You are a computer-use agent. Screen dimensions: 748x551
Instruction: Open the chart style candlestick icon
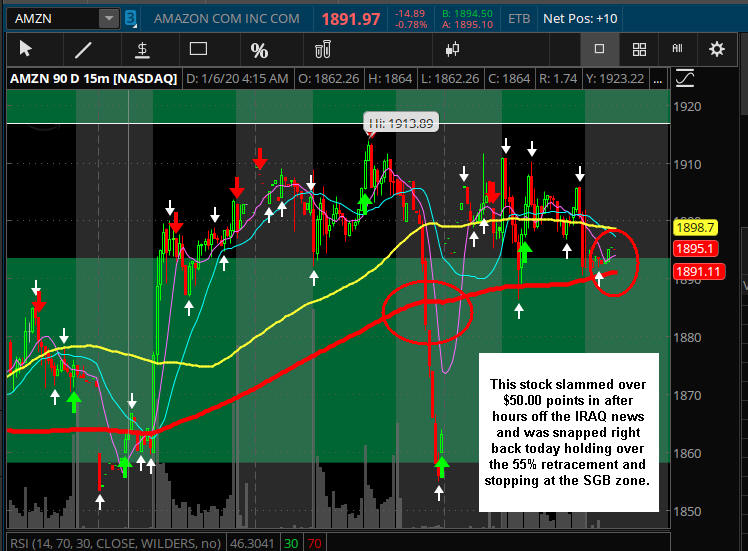pyautogui.click(x=452, y=49)
